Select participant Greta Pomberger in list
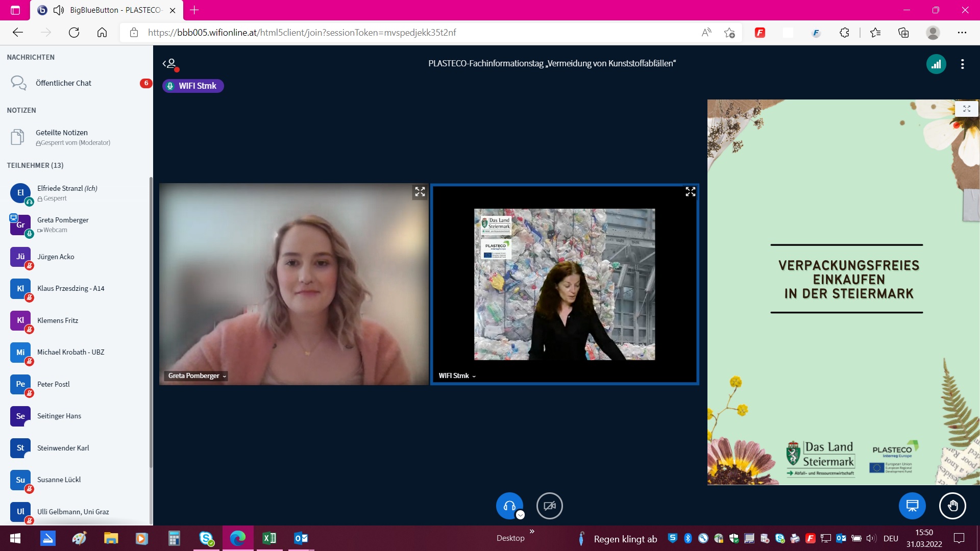This screenshot has height=551, width=980. click(77, 225)
